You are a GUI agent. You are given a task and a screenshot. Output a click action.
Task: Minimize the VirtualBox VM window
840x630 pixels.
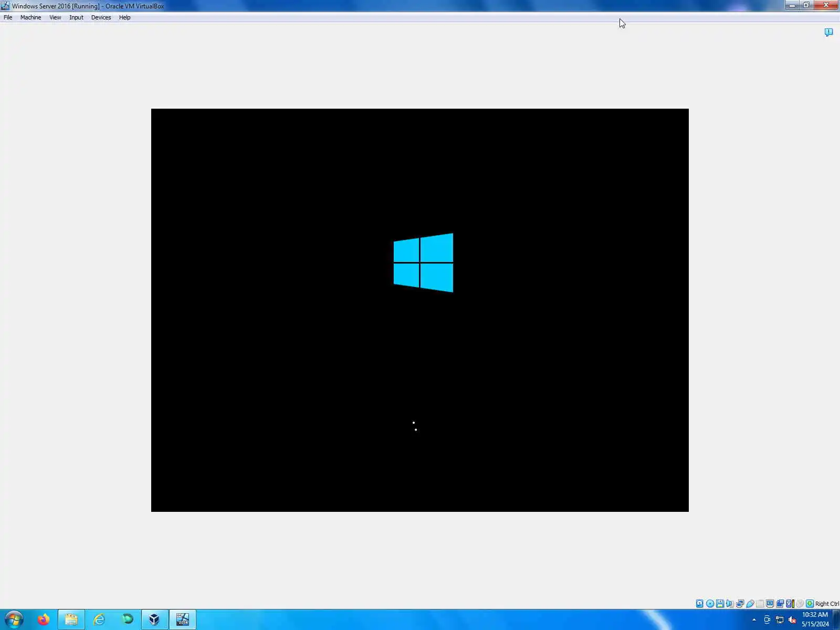(792, 5)
